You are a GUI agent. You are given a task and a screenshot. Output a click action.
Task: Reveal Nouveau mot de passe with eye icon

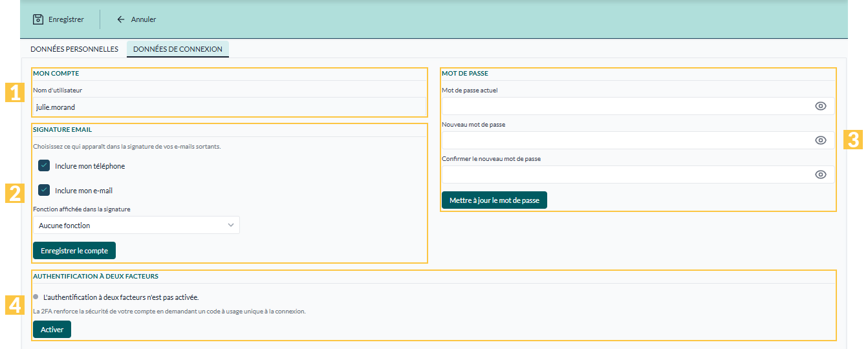[x=821, y=140]
